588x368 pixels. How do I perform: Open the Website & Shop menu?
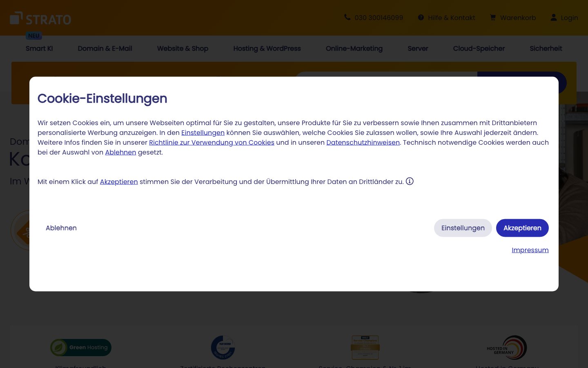pyautogui.click(x=183, y=48)
